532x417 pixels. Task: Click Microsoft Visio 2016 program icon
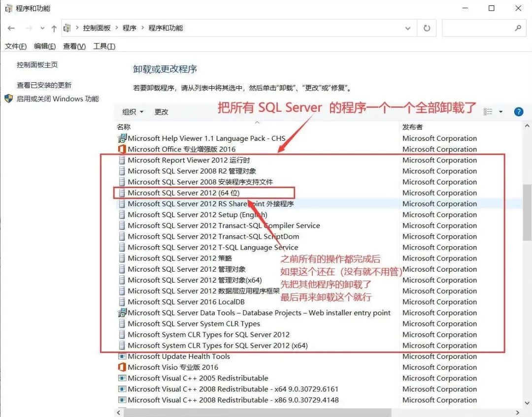tap(122, 367)
